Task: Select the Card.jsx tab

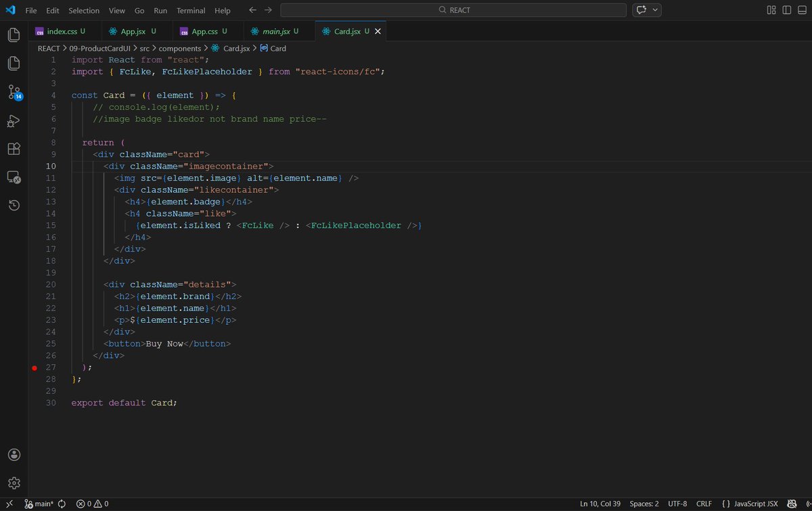Action: [351, 31]
